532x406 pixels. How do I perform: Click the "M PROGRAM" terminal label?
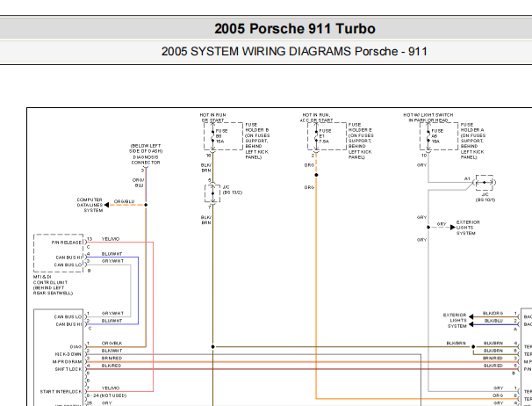coord(68,361)
